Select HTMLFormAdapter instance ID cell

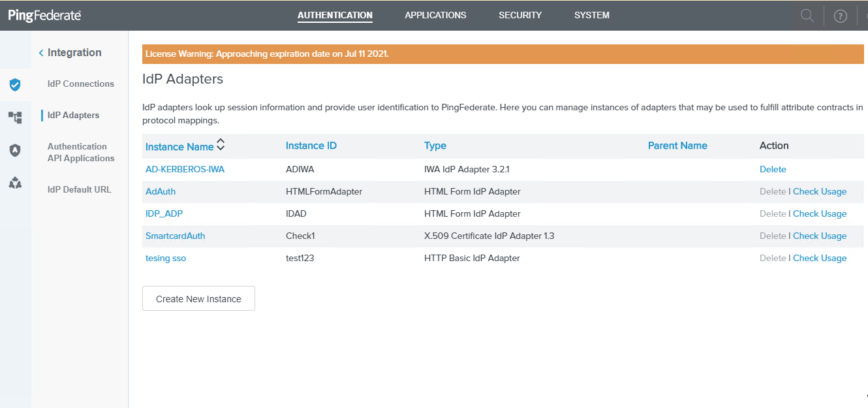coord(324,191)
